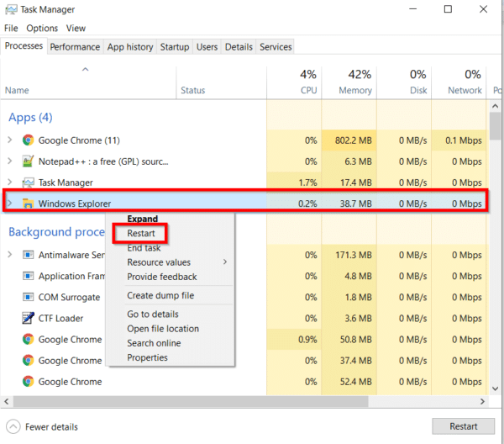Click the Fewer details arrow icon

[x=13, y=427]
